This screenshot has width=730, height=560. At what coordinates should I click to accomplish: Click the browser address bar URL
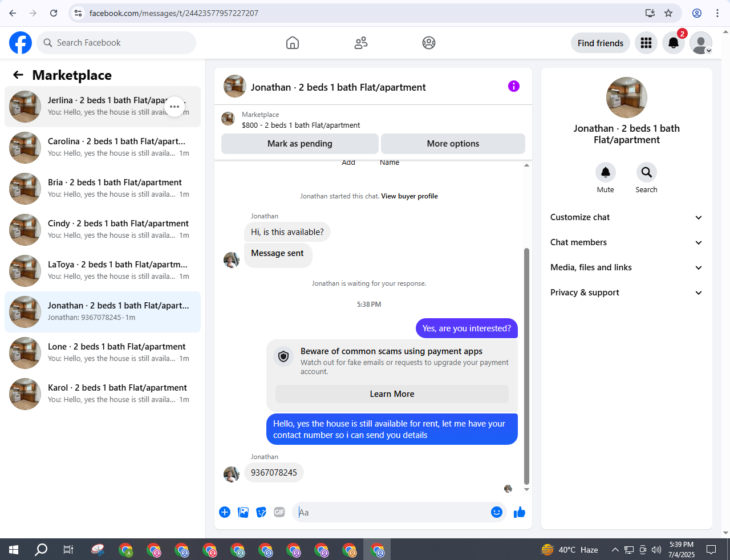[x=173, y=13]
